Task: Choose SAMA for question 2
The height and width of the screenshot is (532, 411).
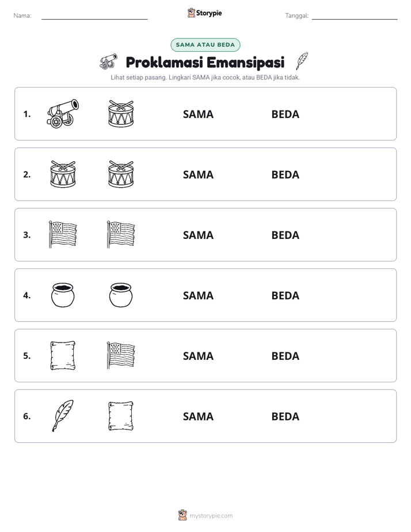Action: pyautogui.click(x=199, y=174)
